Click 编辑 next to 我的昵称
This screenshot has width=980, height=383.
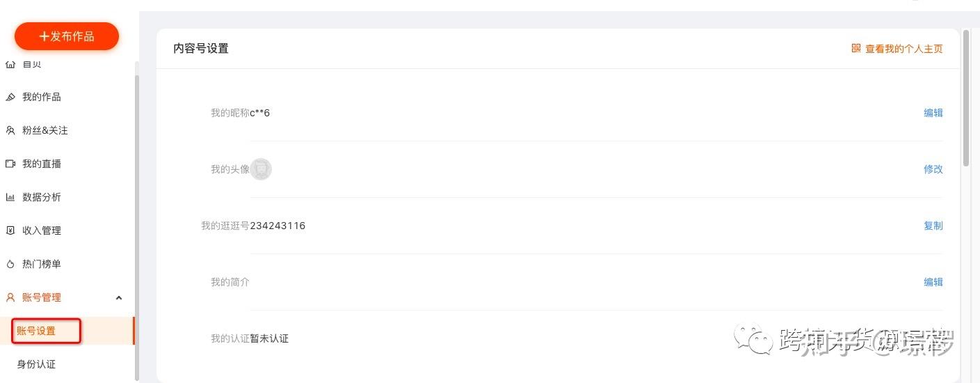[x=933, y=113]
